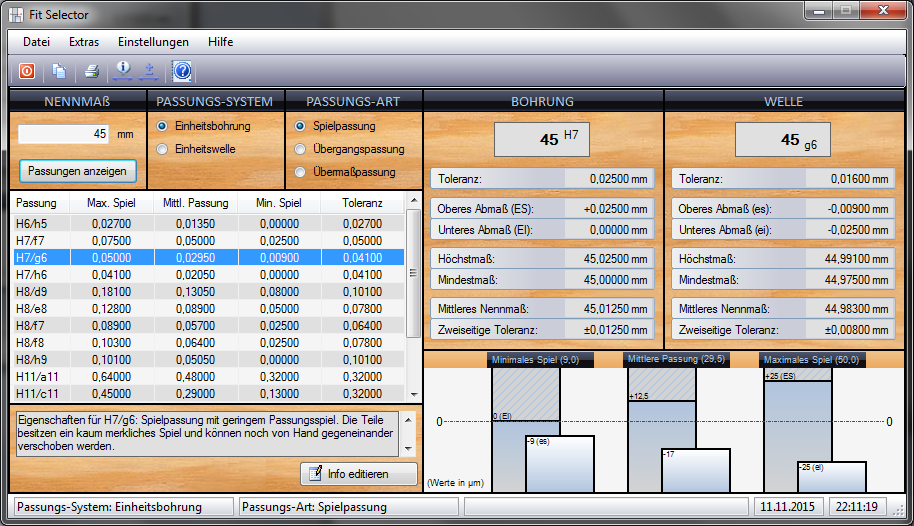Click the Nennmaß input field showing 45

click(x=65, y=134)
